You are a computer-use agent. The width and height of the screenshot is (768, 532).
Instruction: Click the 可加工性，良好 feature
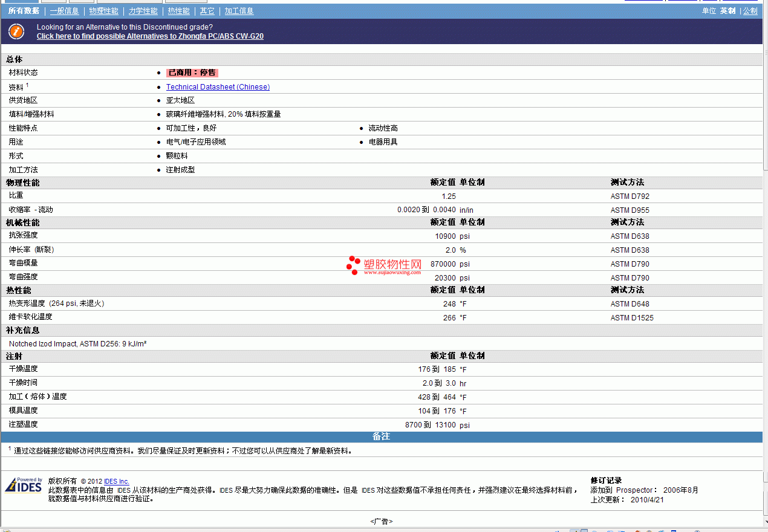[x=191, y=128]
